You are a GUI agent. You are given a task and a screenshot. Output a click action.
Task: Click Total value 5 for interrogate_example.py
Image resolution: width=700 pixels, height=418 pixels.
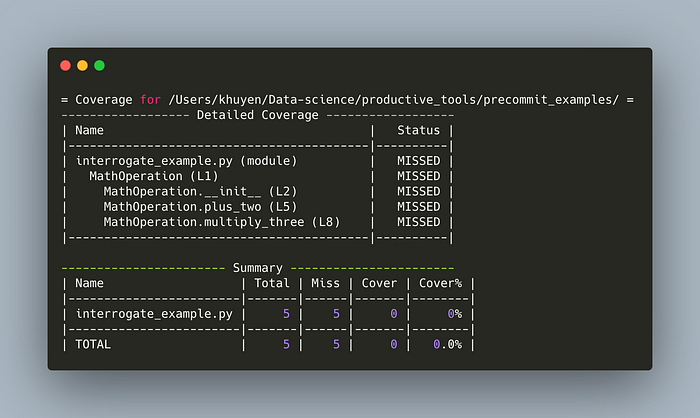coord(286,314)
